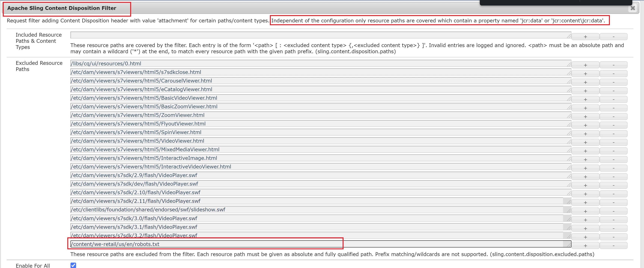The width and height of the screenshot is (644, 268).
Task: Click minus button beside robots.txt excluded path
Action: click(613, 246)
